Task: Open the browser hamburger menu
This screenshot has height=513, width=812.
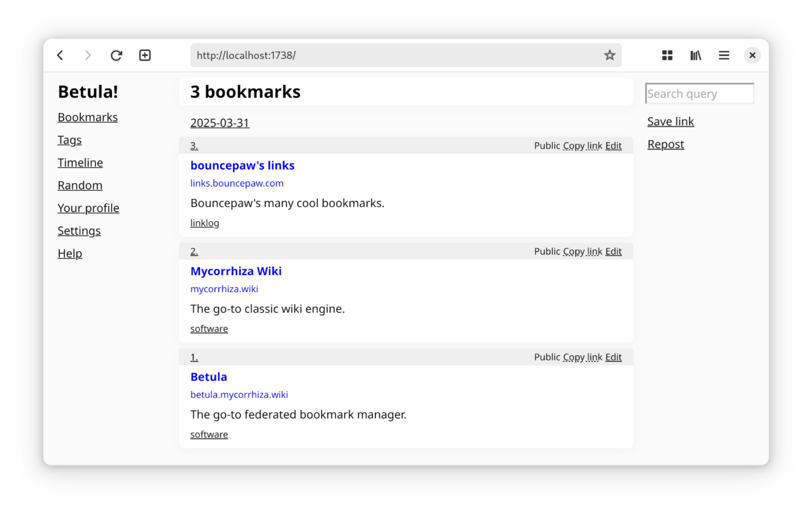Action: (x=724, y=55)
